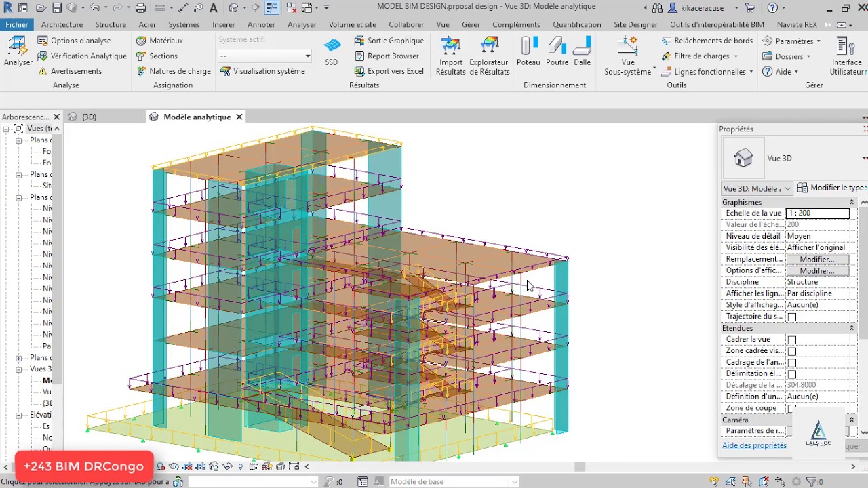
Task: Close the Arborescence project browser panel
Action: click(57, 117)
